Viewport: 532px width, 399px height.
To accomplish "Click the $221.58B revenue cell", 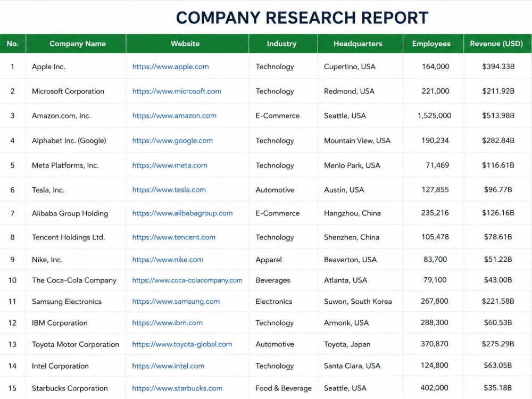I will [497, 301].
